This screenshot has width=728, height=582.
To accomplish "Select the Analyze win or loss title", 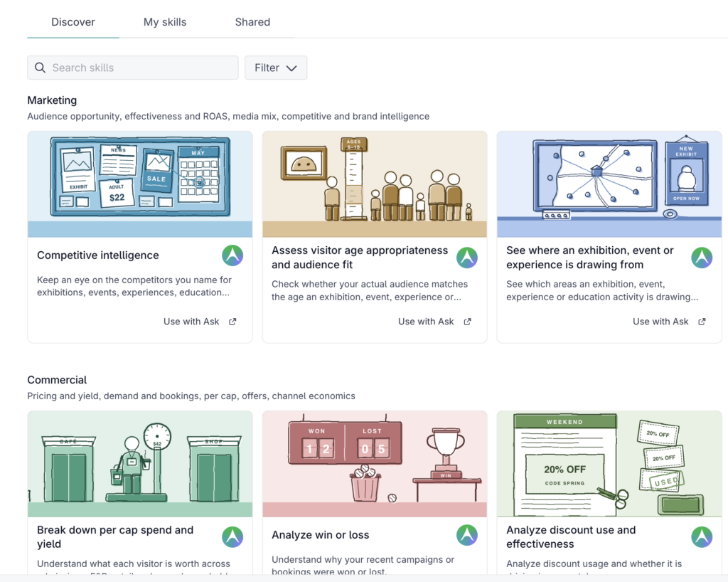I will pyautogui.click(x=321, y=534).
